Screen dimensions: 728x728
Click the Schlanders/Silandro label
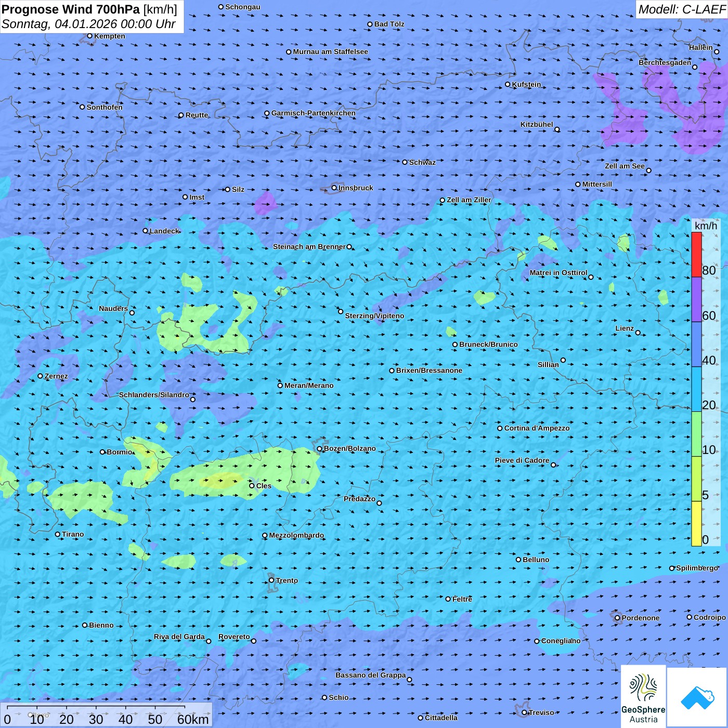[x=154, y=395]
